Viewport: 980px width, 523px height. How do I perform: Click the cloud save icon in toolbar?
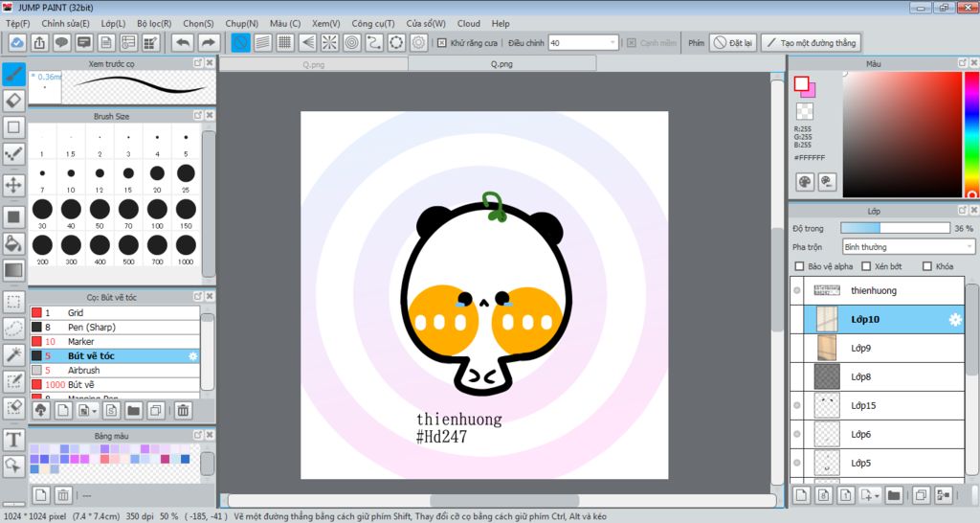tap(17, 43)
